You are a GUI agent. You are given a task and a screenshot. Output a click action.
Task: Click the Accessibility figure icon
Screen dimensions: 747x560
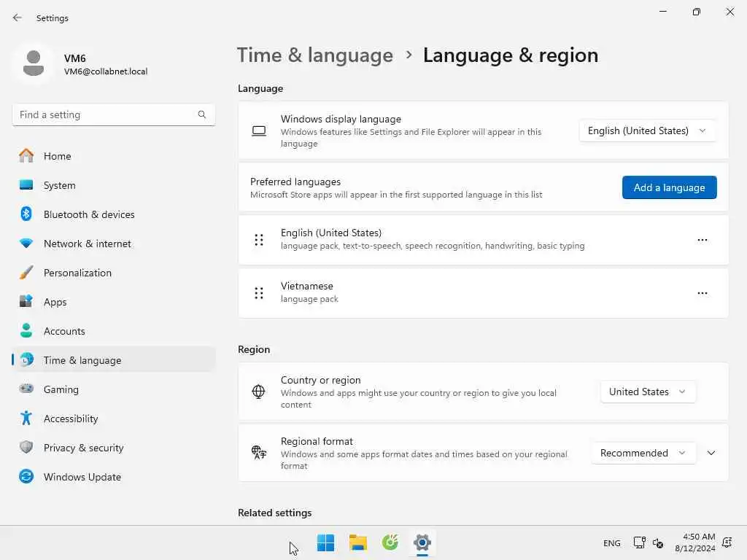click(26, 418)
